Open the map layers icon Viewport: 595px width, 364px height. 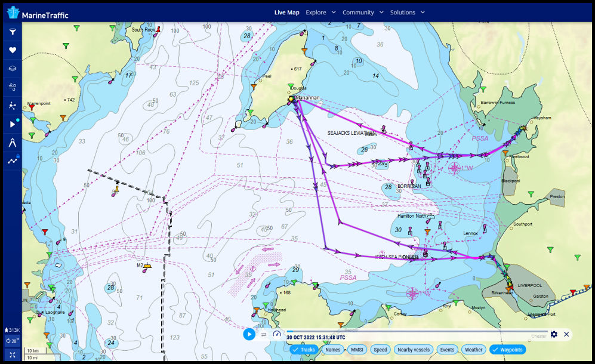tap(13, 69)
